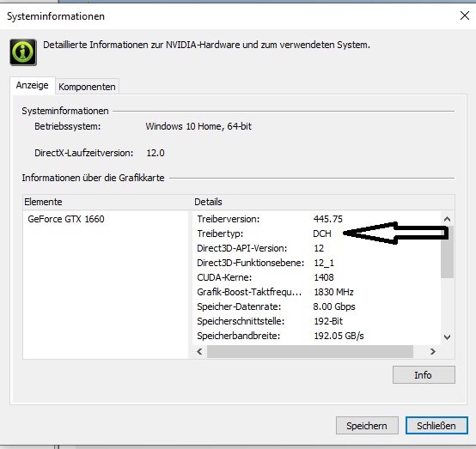The height and width of the screenshot is (449, 476).
Task: Click 'Informationen über die Grafikkarte' heading
Action: pos(93,178)
